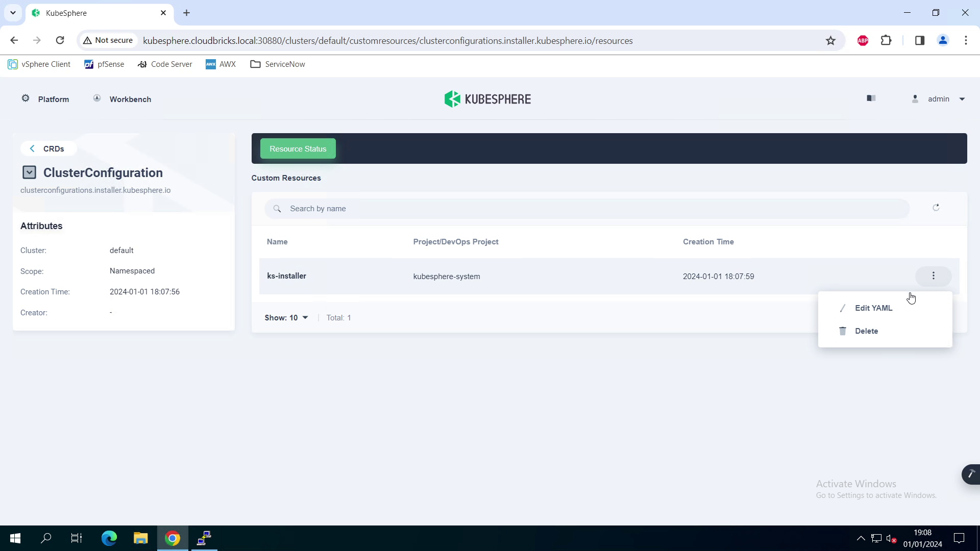The width and height of the screenshot is (980, 551).
Task: Open Windows taskbar search
Action: pyautogui.click(x=46, y=538)
